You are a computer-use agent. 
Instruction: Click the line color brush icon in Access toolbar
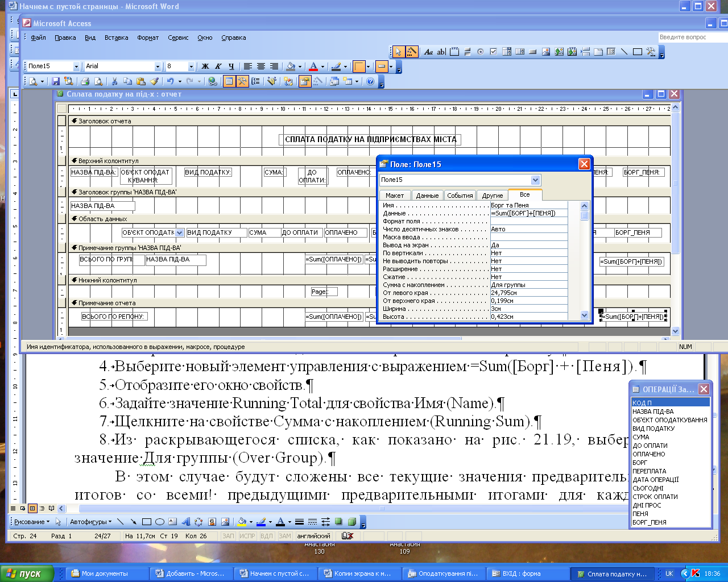pos(336,66)
